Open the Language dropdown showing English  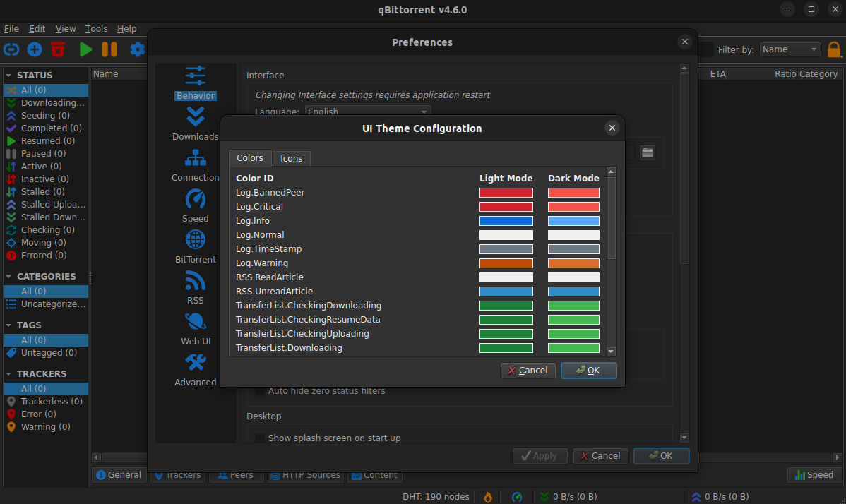367,112
